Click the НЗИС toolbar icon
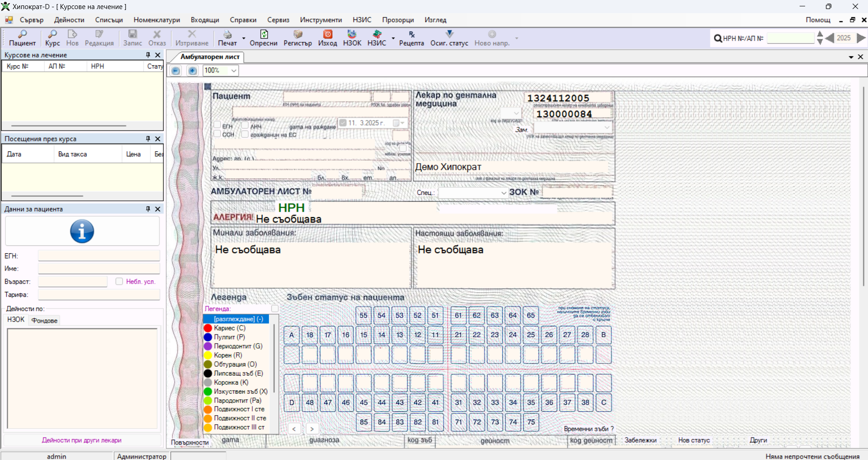 [377, 38]
